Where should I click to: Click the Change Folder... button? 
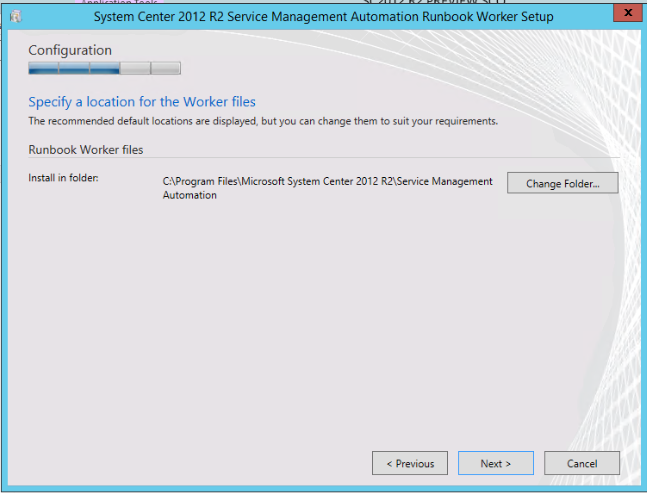point(562,183)
